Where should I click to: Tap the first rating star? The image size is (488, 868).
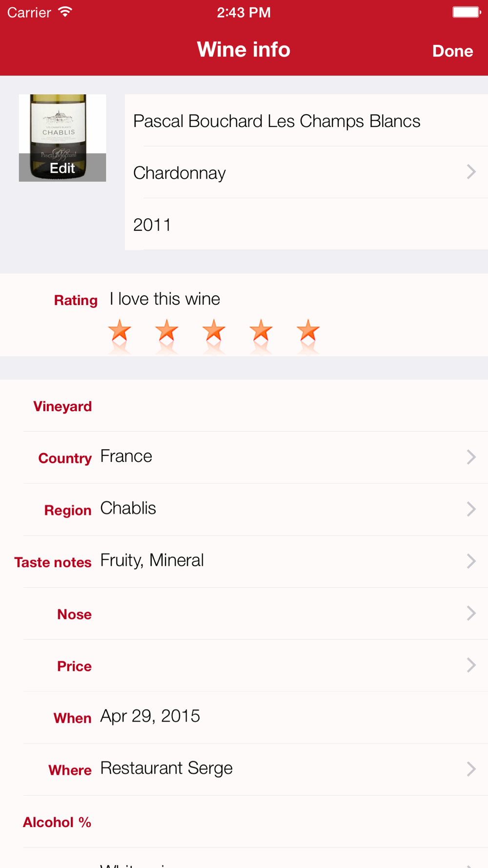tap(120, 331)
